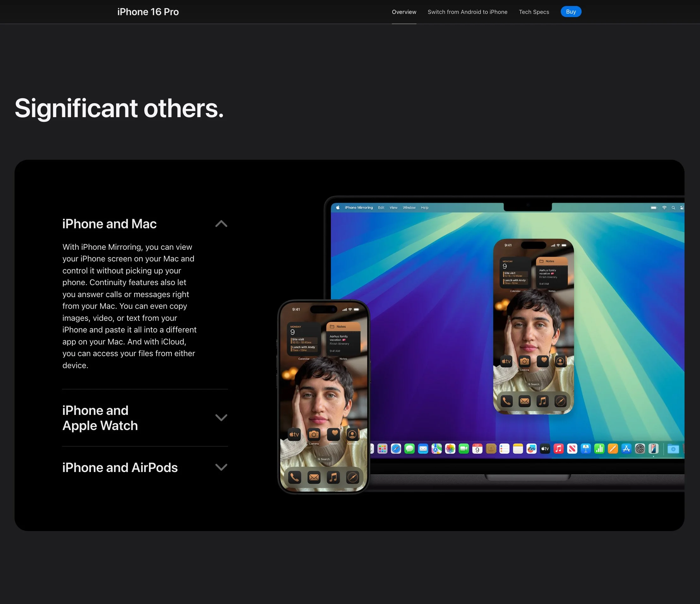This screenshot has height=604, width=700.
Task: Click the Health app on the mirrored iPhone
Action: pos(542,362)
